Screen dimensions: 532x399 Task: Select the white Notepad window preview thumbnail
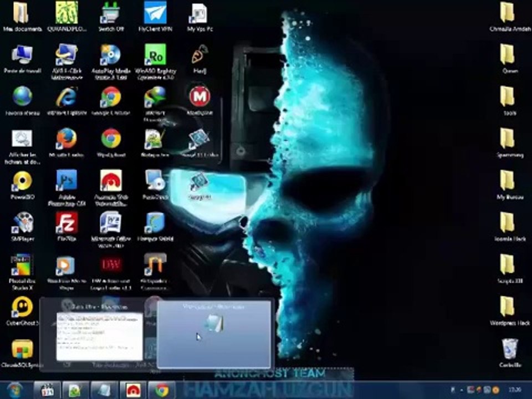coord(99,336)
